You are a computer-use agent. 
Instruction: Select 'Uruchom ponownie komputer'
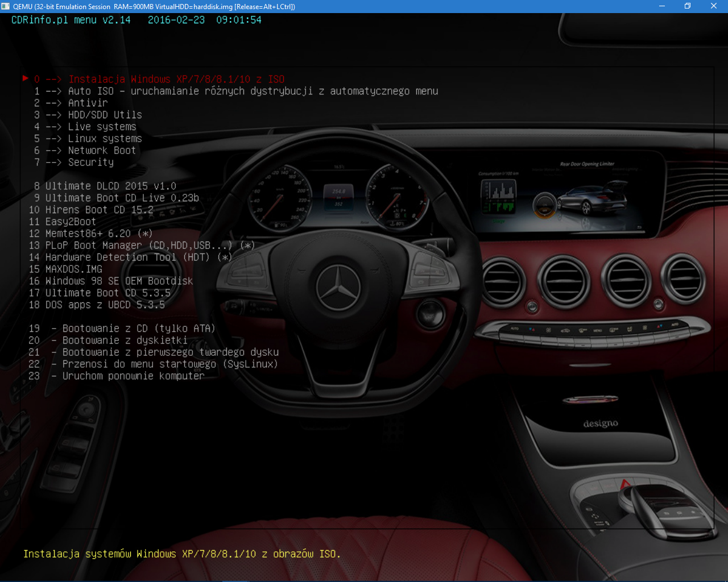pos(117,377)
